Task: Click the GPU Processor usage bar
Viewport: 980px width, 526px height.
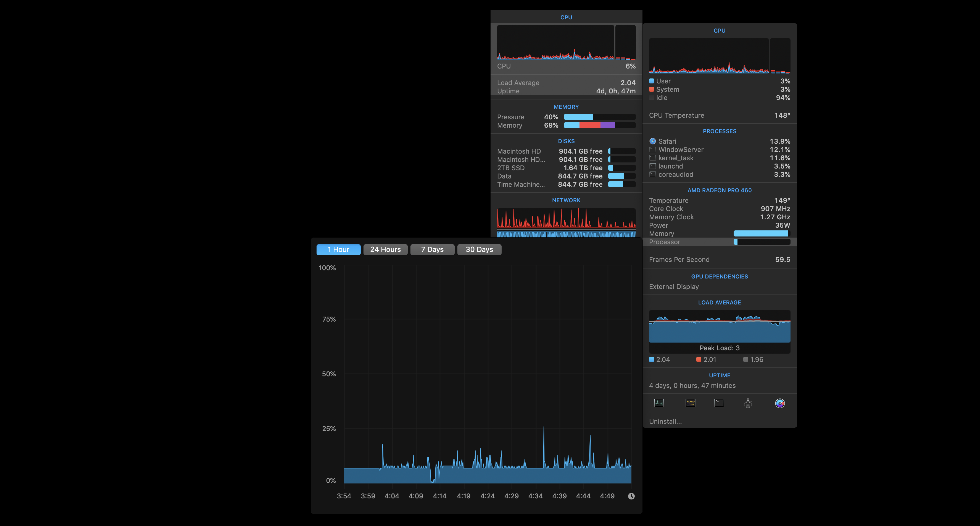Action: (x=762, y=242)
